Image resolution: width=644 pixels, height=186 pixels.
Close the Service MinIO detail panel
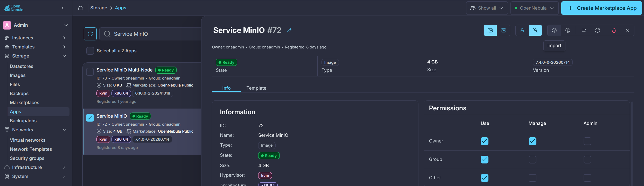627,30
